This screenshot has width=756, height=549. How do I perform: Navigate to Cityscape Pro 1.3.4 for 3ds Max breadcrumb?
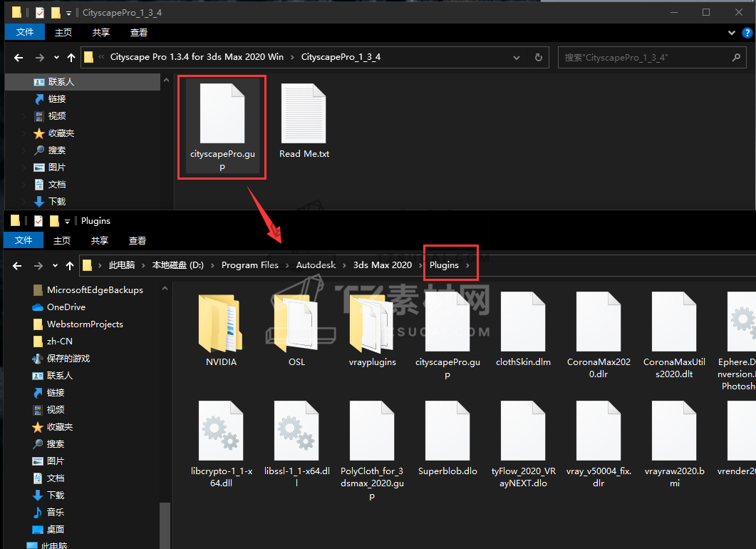pyautogui.click(x=197, y=57)
